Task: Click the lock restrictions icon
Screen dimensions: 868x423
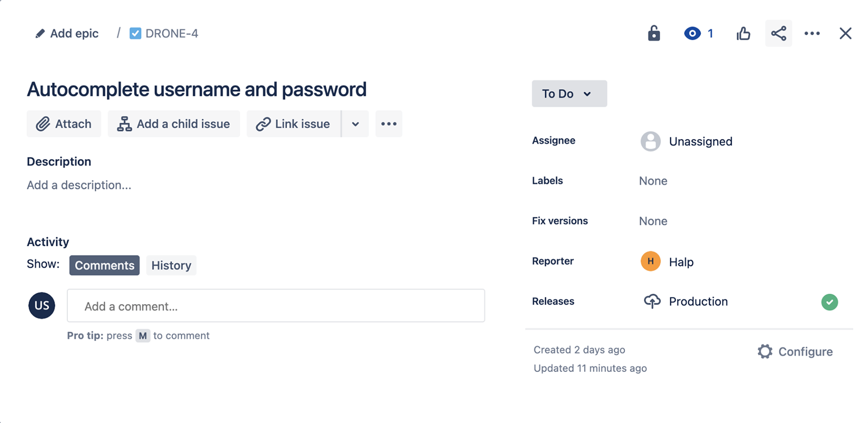Action: [x=653, y=33]
